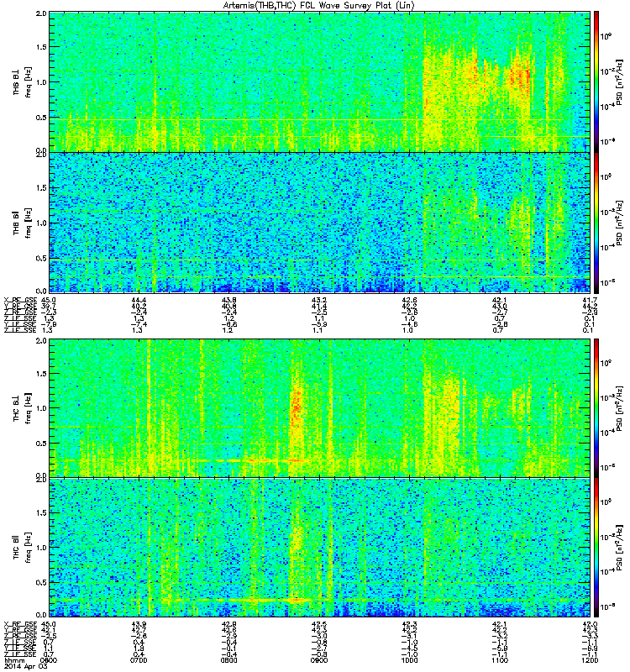Click the THC B-parallel PSD color bar
Viewport: 630px width, 672px height.
pos(596,548)
